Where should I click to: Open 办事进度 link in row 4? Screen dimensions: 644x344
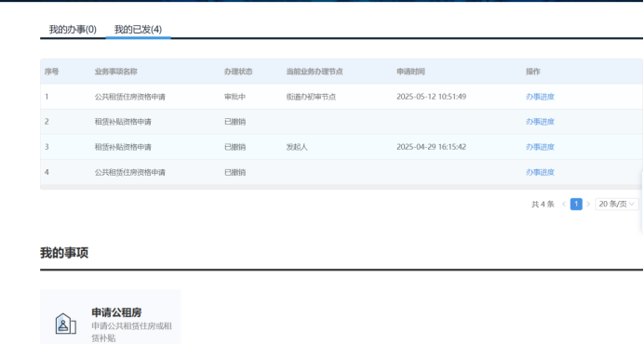[540, 172]
